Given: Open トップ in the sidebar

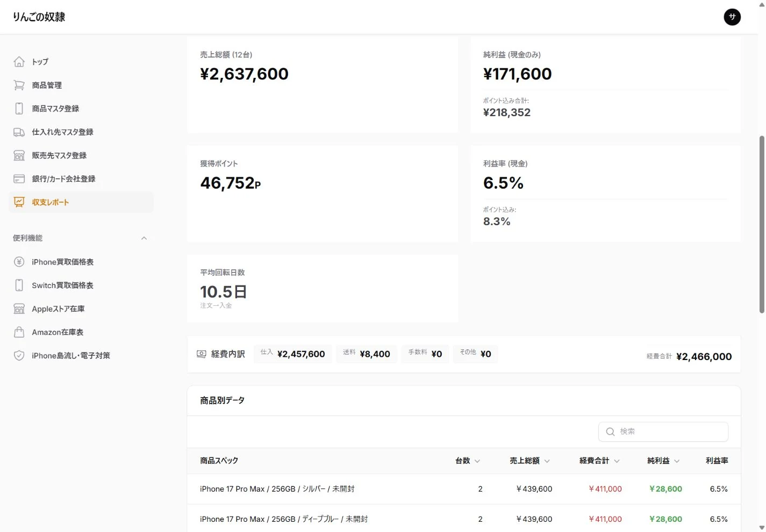Looking at the screenshot, I should tap(81, 62).
